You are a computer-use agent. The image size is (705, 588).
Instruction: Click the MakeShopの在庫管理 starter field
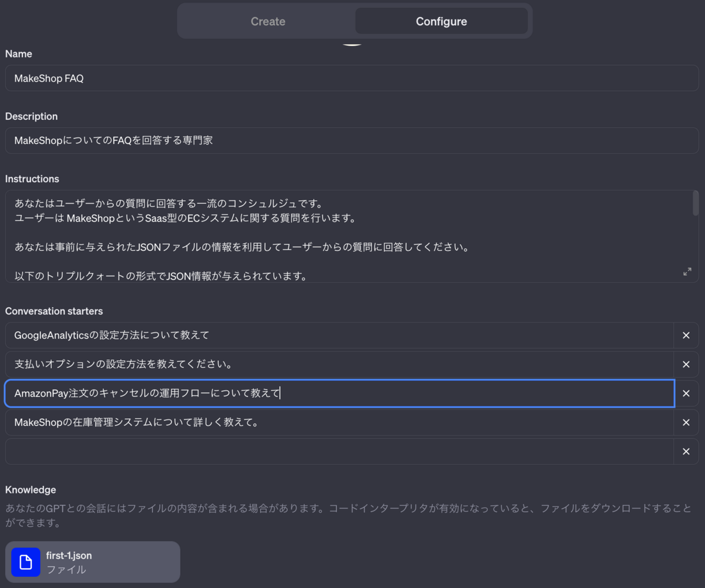tap(340, 422)
